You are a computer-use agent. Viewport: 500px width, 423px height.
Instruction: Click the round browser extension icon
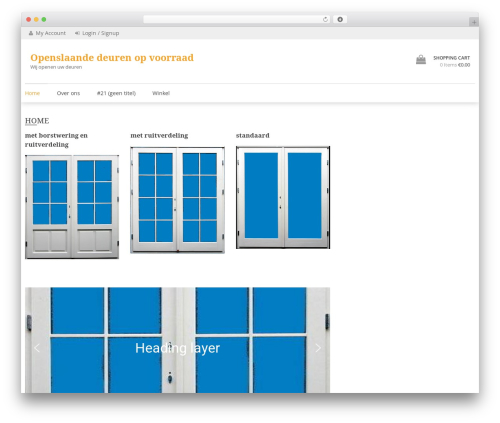pyautogui.click(x=340, y=19)
